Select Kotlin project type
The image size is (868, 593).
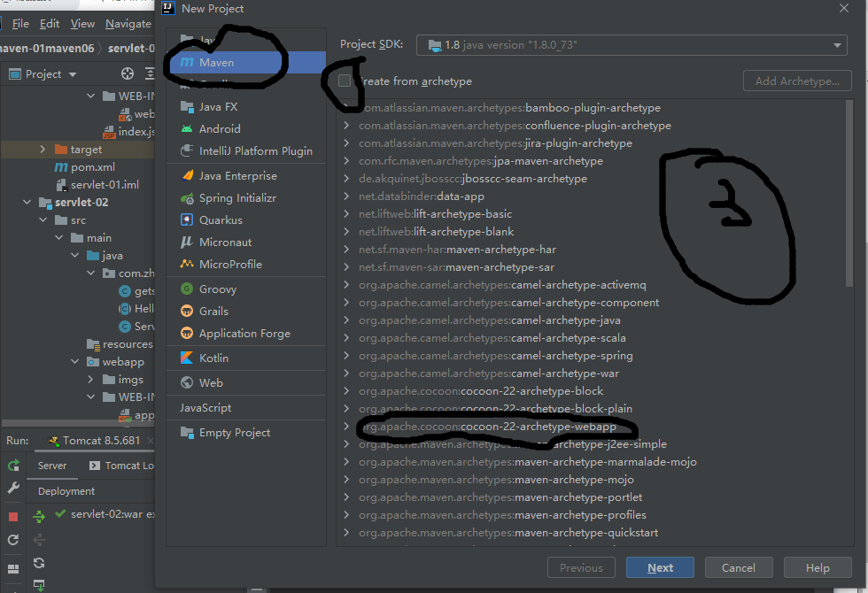246,358
